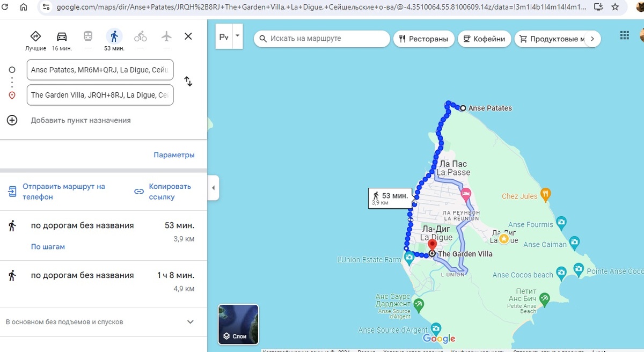This screenshot has height=352, width=644.
Task: Select the walking travel mode
Action: [x=114, y=40]
